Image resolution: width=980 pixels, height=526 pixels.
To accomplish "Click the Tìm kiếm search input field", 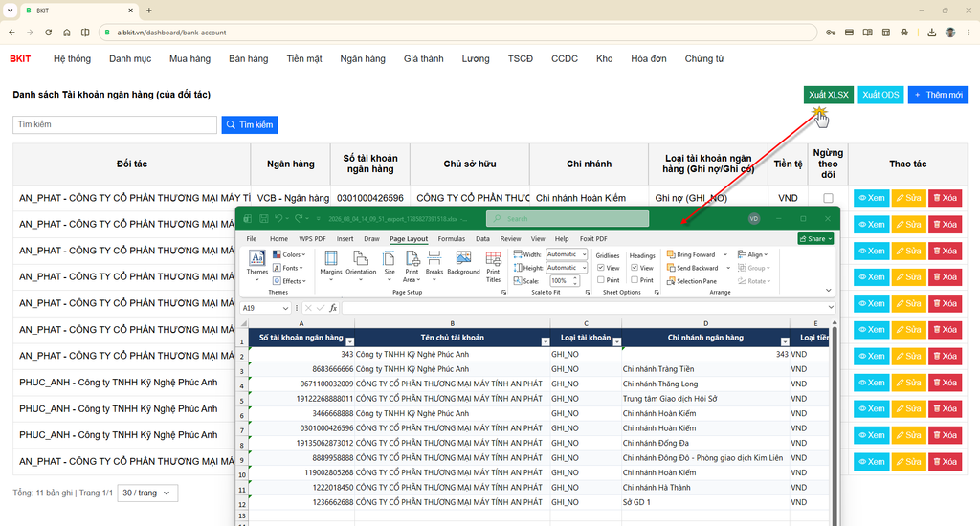I will coord(115,125).
